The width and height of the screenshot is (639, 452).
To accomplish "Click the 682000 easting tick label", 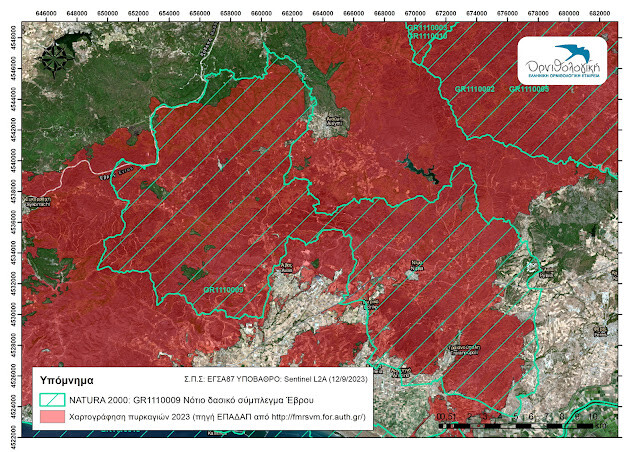I will click(x=599, y=13).
